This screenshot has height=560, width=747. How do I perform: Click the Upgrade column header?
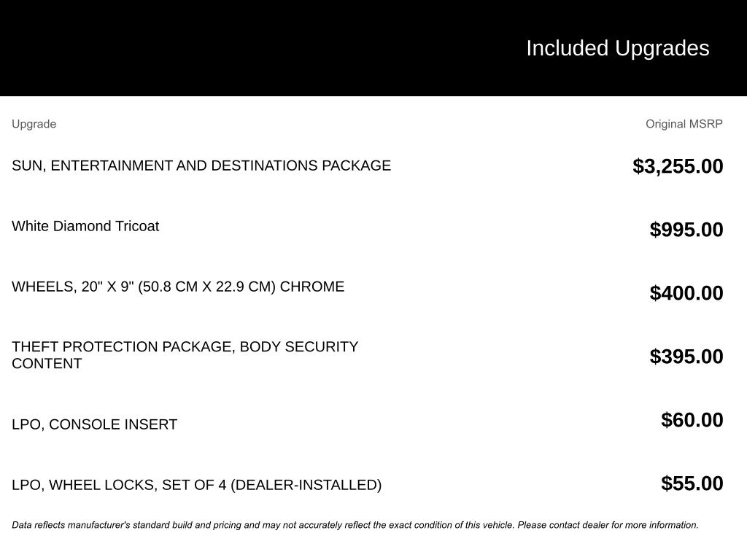[x=34, y=124]
